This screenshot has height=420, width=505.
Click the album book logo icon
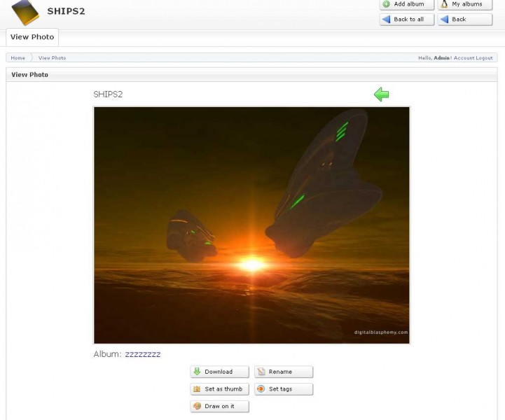pos(25,12)
